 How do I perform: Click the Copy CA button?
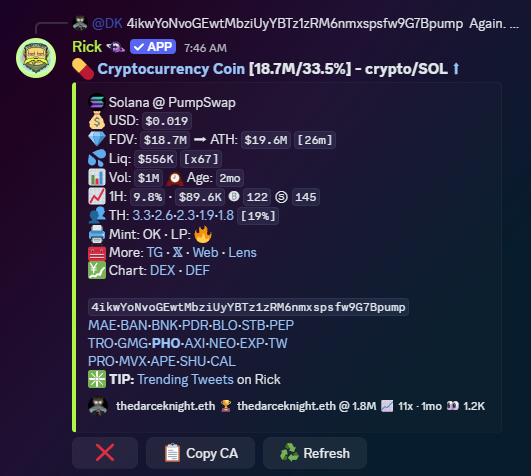[200, 453]
